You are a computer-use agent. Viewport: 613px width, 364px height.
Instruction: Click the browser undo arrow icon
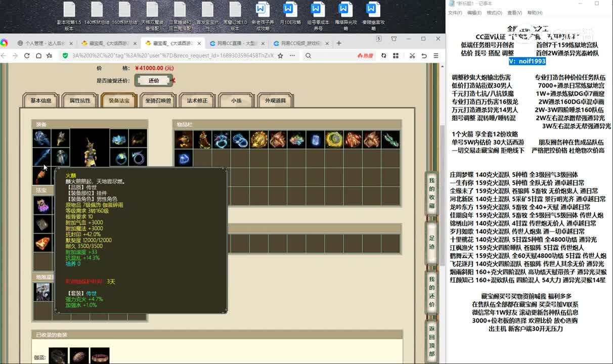[x=424, y=56]
